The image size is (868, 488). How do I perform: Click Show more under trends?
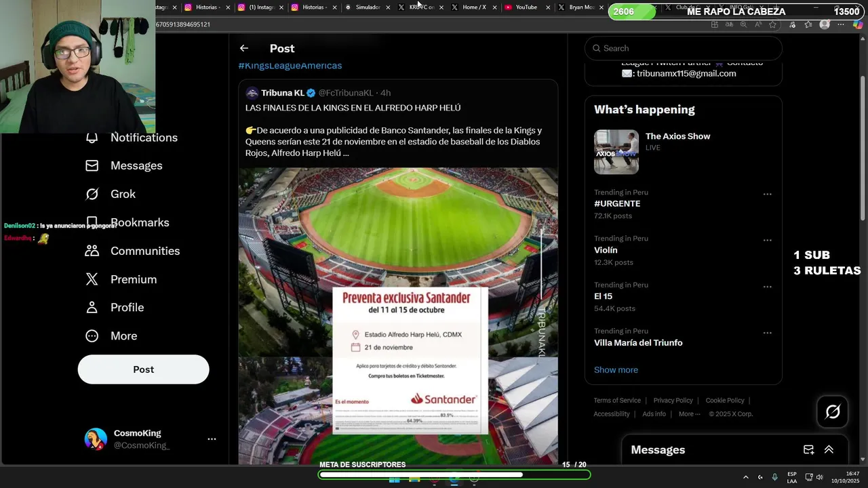(616, 370)
